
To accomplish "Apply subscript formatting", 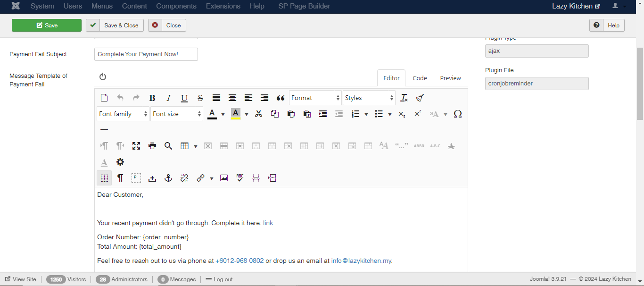I will point(402,114).
